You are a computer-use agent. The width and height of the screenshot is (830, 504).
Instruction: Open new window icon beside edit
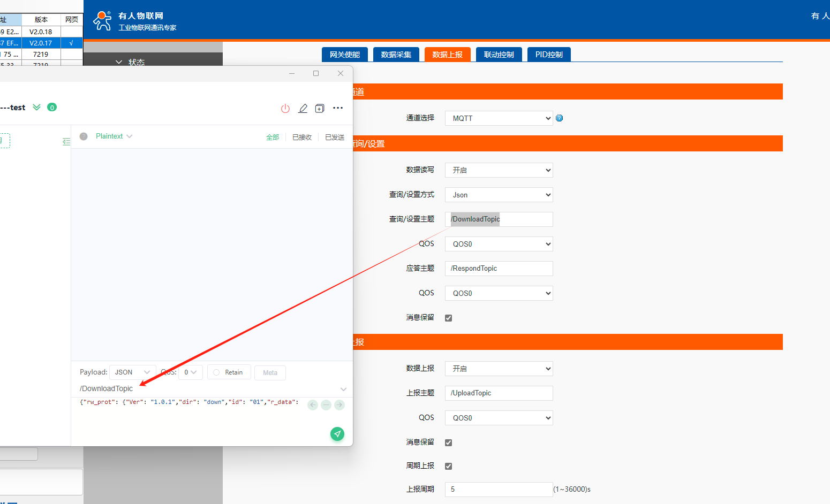point(320,109)
